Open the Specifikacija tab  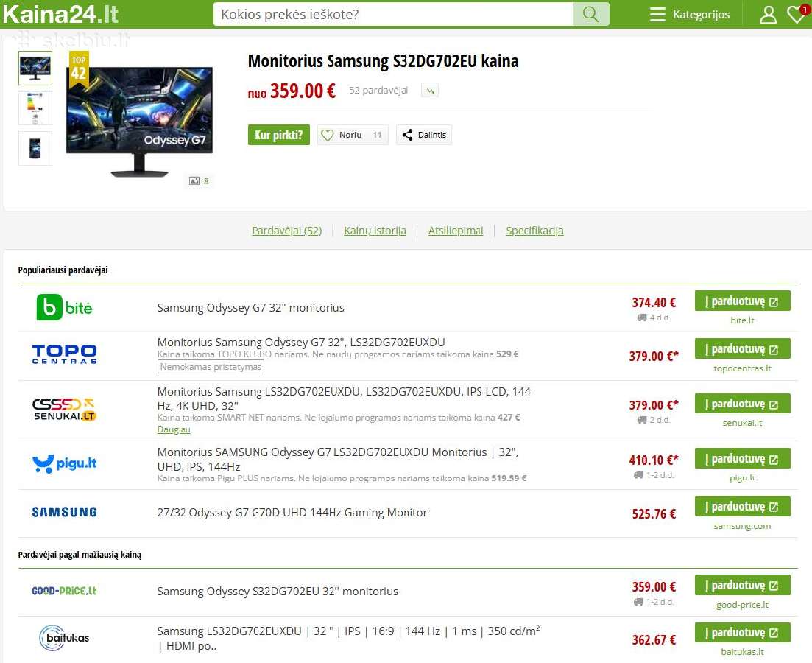pyautogui.click(x=534, y=231)
